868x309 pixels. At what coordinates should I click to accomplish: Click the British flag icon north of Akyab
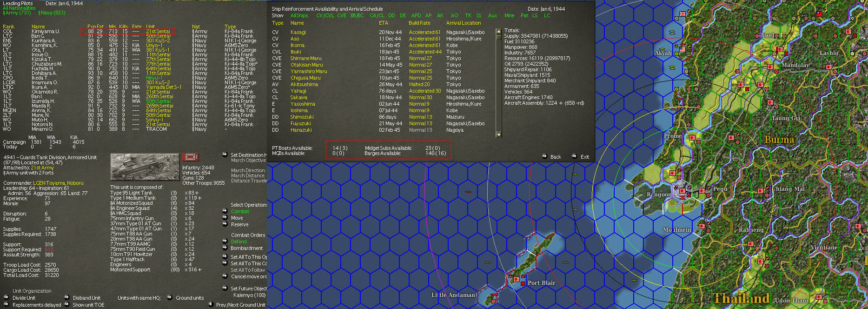click(682, 14)
